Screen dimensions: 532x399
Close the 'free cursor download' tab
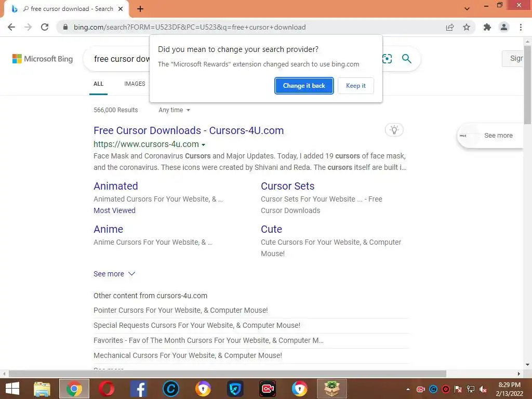(x=121, y=9)
